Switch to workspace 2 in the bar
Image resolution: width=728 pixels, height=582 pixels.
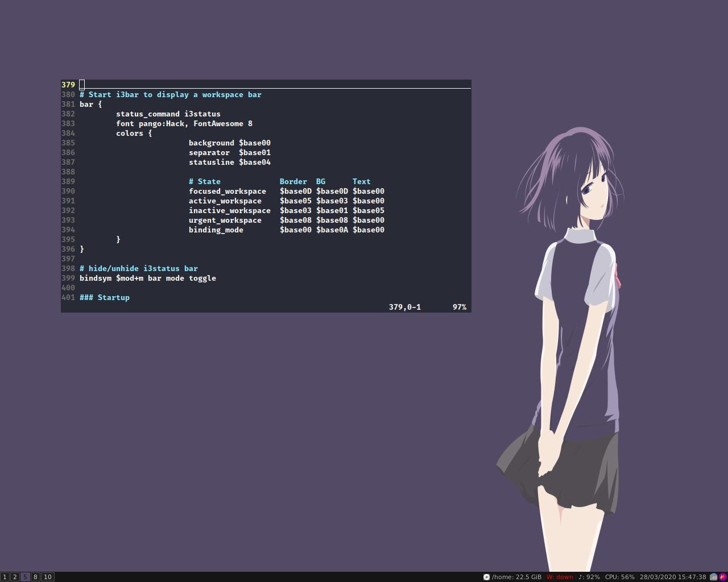(15, 577)
